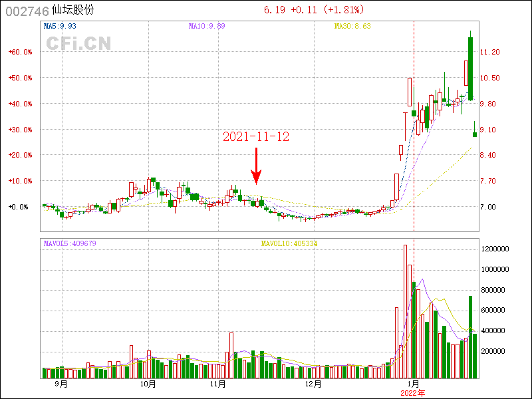The width and height of the screenshot is (532, 399).
Task: Click the MAVOL5:409679 volume indicator label
Action: tap(70, 243)
